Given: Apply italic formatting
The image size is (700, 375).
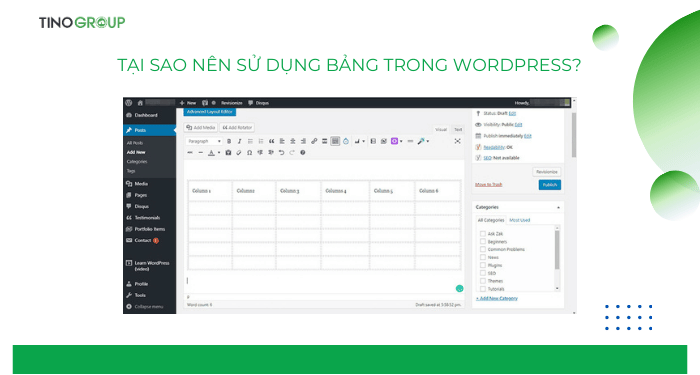Looking at the screenshot, I should click(x=240, y=142).
